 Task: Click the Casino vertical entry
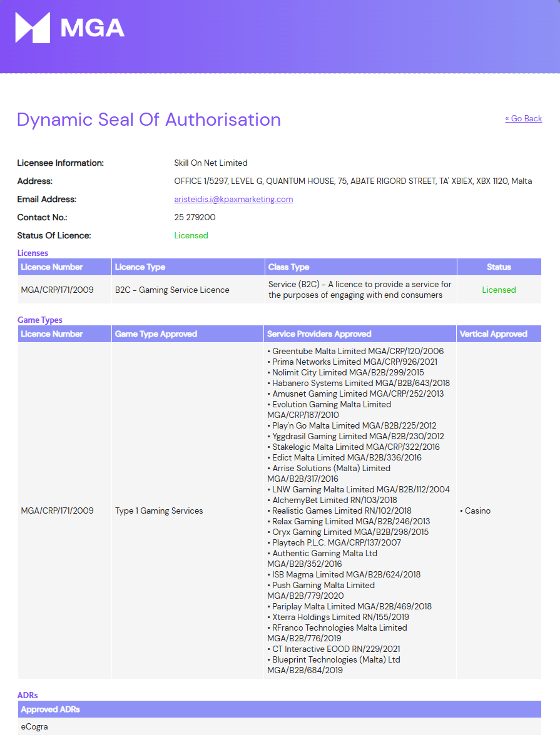477,511
